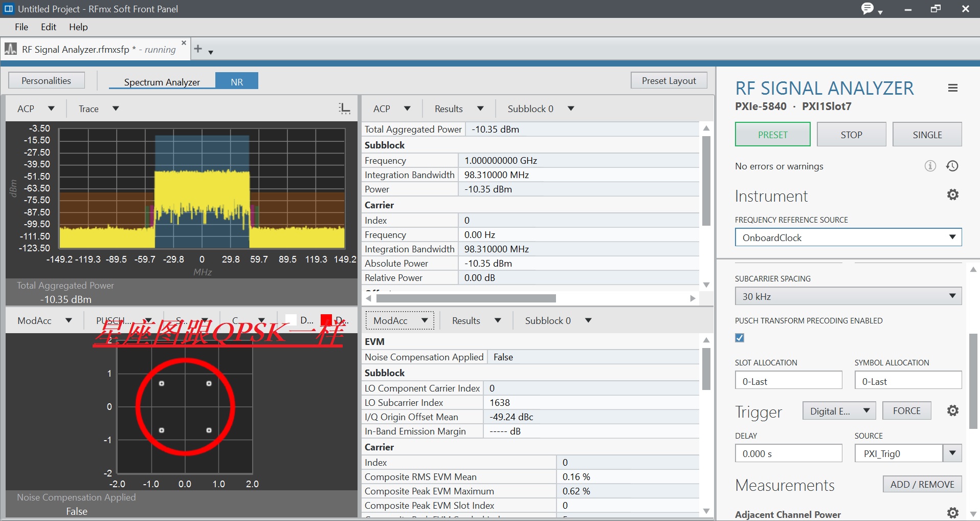This screenshot has width=980, height=521.
Task: Open Frequency Reference Source OnboardClock dropdown
Action: (848, 237)
